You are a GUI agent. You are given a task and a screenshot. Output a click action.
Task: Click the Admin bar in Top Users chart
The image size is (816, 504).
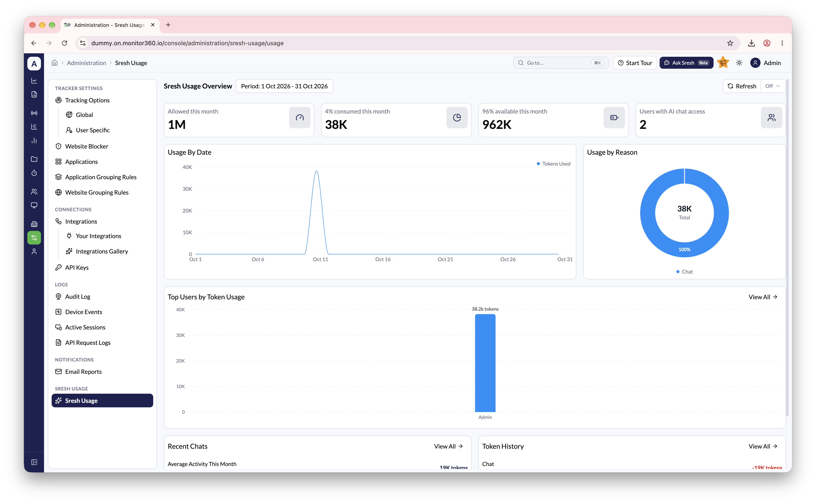485,363
